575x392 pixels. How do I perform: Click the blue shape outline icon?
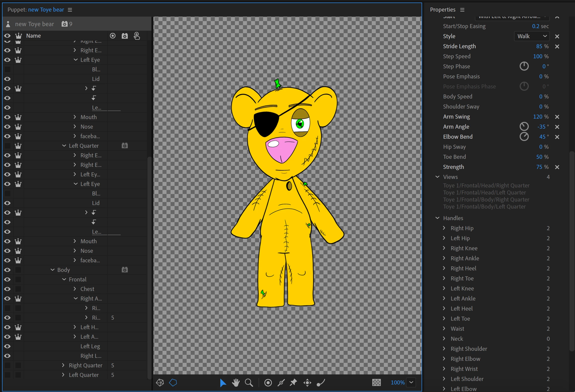[x=173, y=383]
